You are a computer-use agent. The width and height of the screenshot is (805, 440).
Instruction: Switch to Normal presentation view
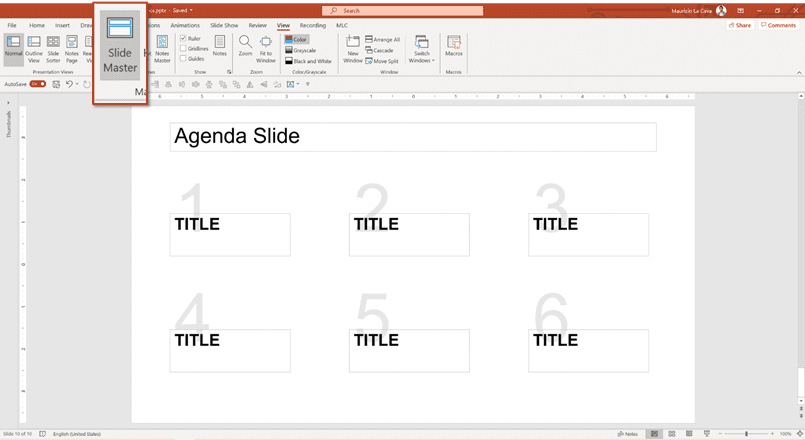[13, 49]
